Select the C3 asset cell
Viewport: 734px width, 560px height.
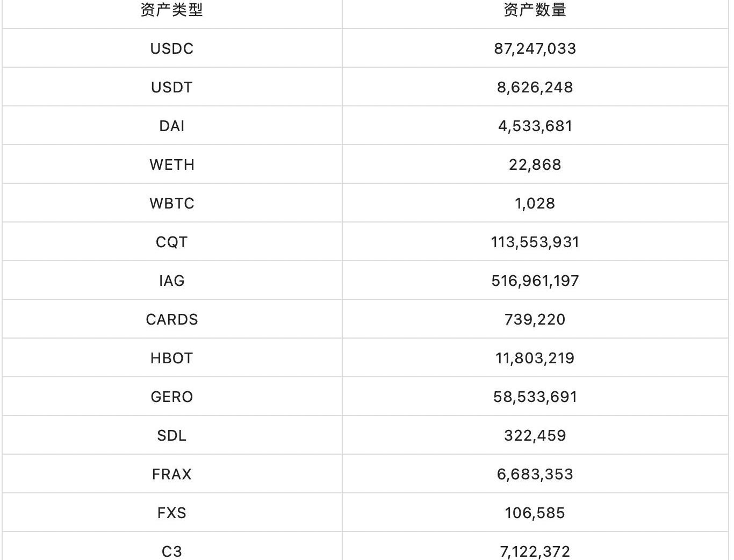click(172, 551)
